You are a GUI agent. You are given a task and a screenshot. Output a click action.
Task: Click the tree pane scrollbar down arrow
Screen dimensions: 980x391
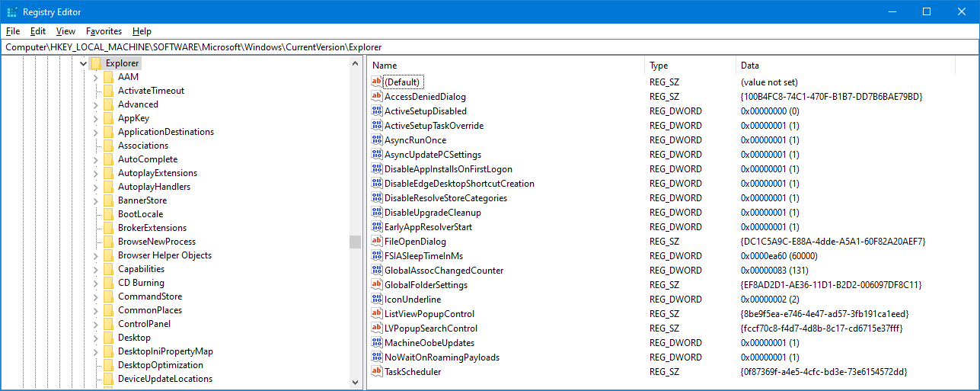coord(355,383)
